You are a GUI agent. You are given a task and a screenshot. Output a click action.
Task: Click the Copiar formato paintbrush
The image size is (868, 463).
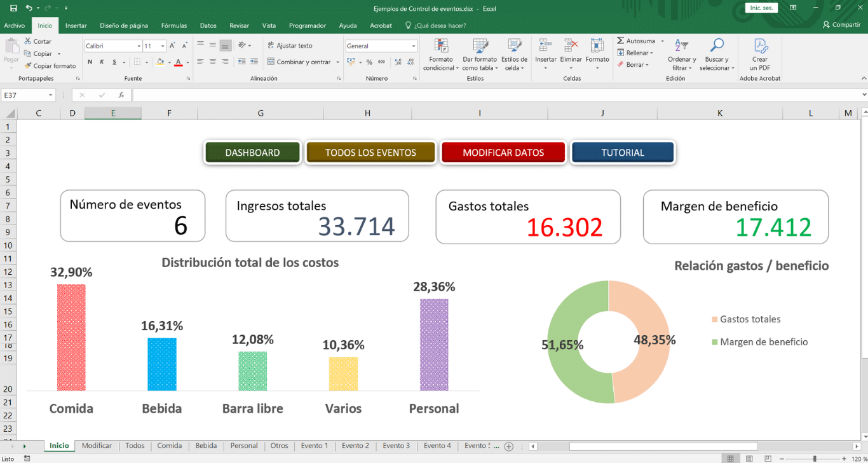tap(28, 66)
